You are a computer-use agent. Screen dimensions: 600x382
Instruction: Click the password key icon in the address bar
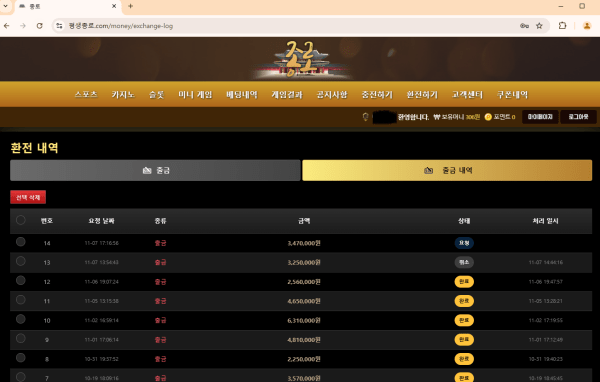524,26
